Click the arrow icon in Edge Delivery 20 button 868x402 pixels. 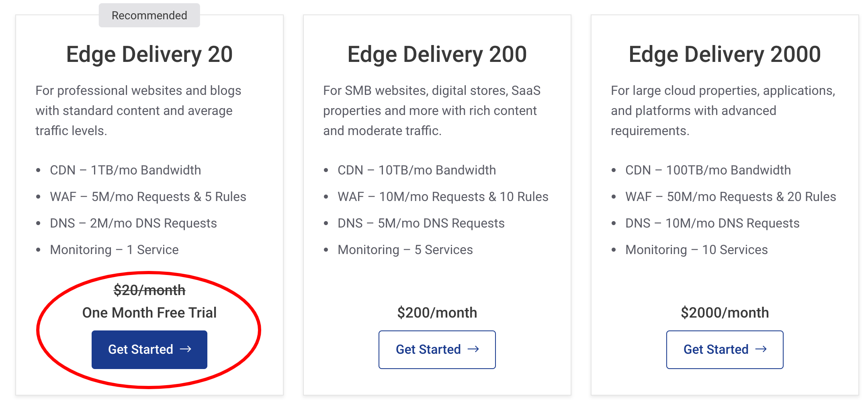point(186,349)
